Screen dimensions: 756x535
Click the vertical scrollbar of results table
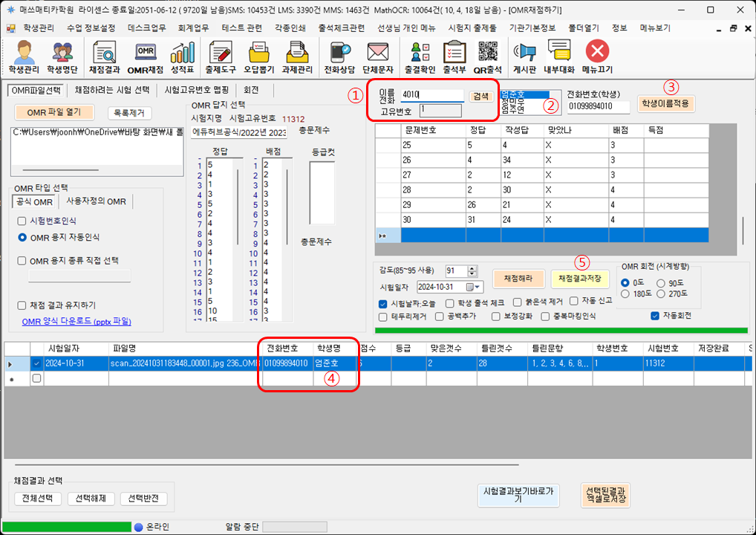pyautogui.click(x=743, y=230)
